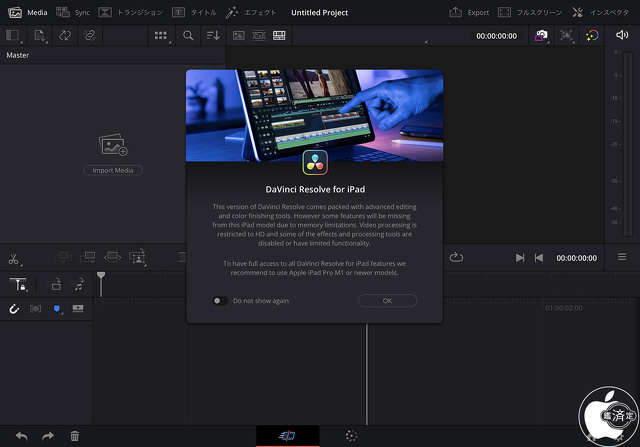The width and height of the screenshot is (640, 447).
Task: Click the loop playback icon
Action: click(x=456, y=257)
